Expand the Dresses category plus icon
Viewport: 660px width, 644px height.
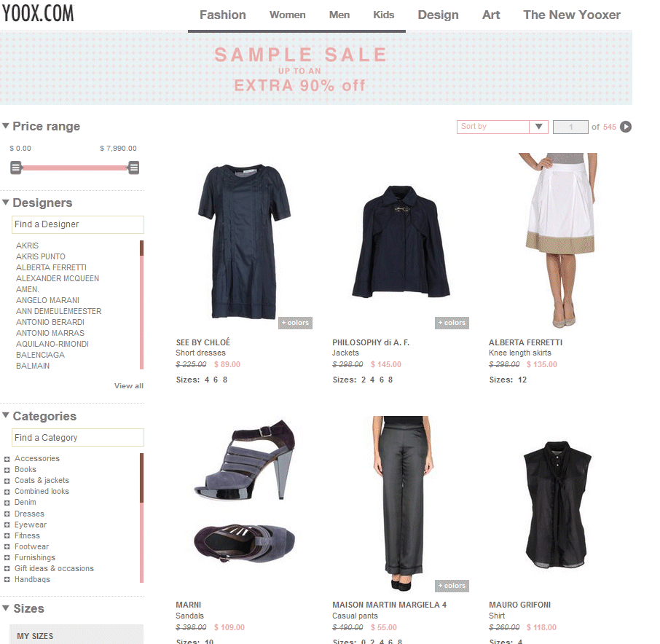click(7, 514)
